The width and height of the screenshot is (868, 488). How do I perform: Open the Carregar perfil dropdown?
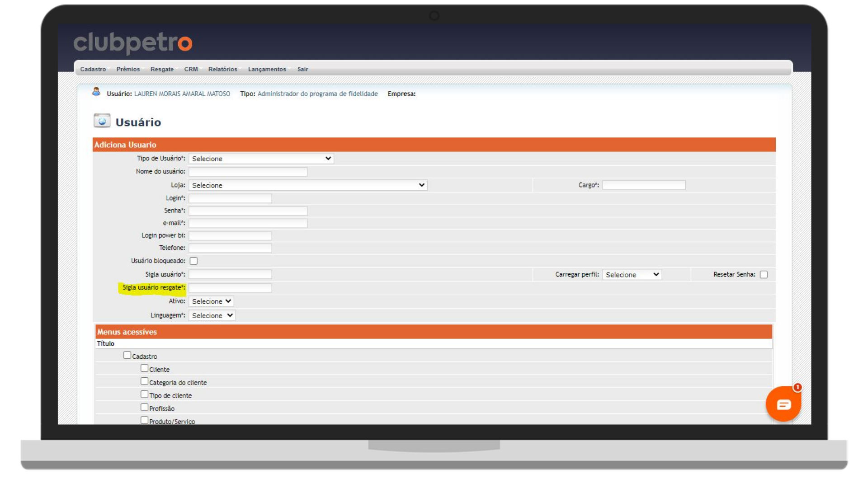632,275
